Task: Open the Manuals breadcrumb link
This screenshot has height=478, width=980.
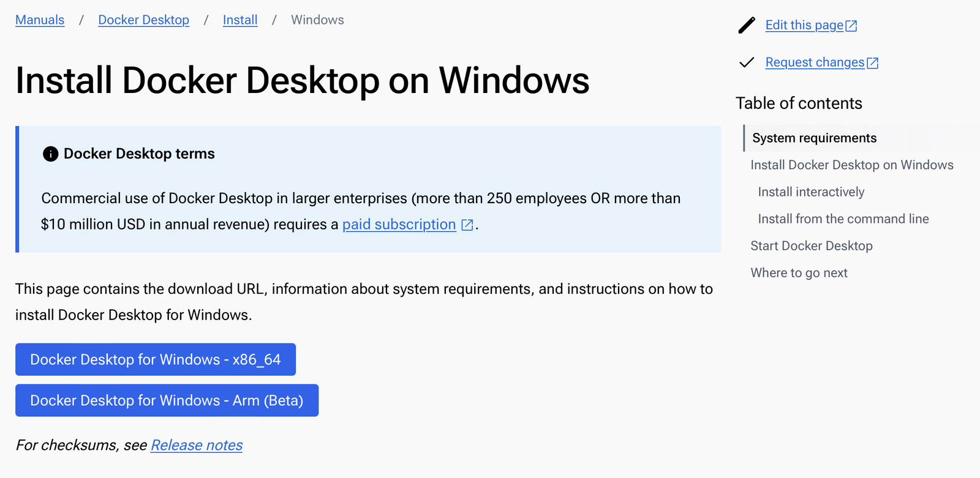Action: point(40,20)
